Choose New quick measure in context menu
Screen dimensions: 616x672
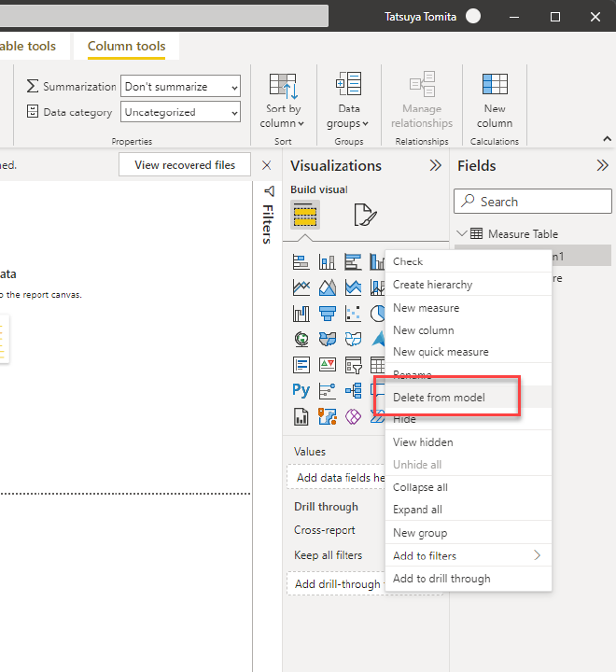click(469, 352)
